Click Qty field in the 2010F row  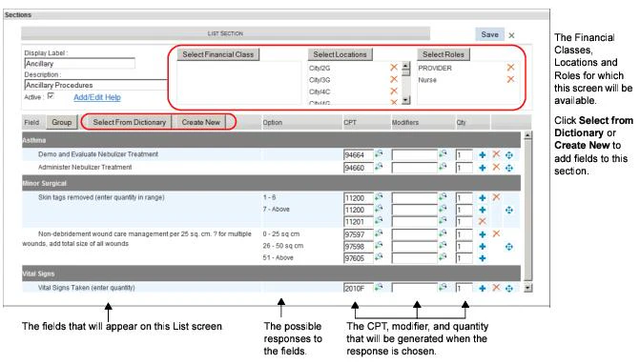click(x=465, y=288)
